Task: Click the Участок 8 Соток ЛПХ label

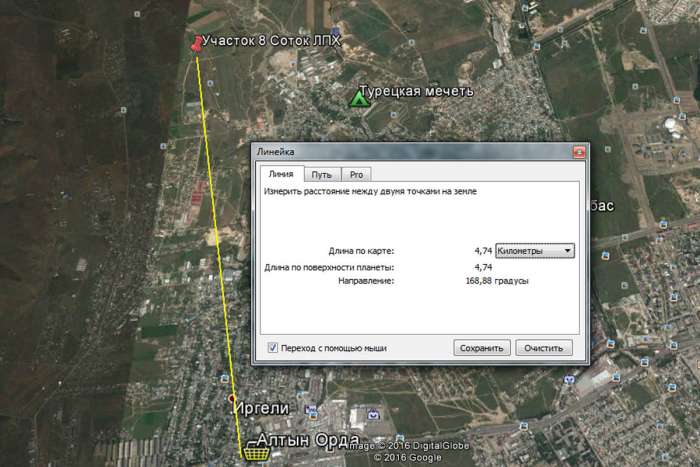Action: (x=272, y=42)
